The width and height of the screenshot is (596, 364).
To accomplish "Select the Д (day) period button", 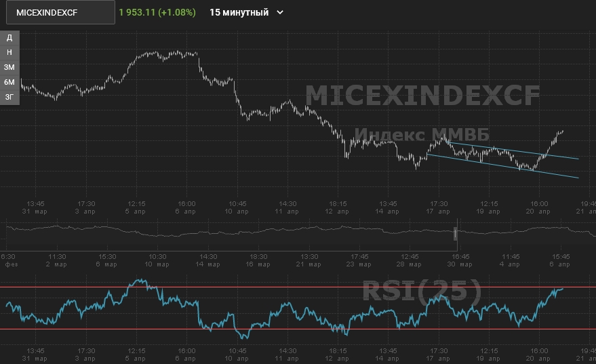I will tap(9, 37).
